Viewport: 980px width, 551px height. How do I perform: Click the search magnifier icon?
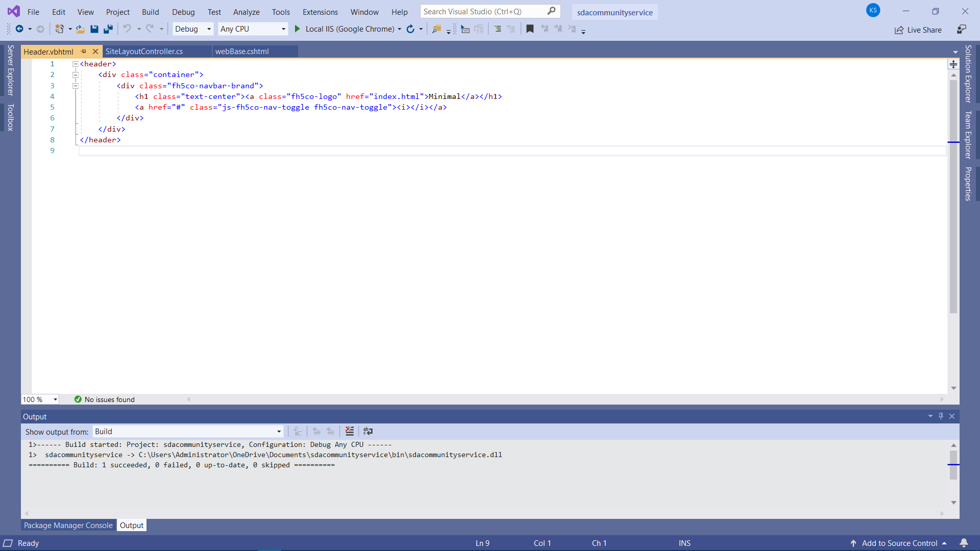(551, 11)
